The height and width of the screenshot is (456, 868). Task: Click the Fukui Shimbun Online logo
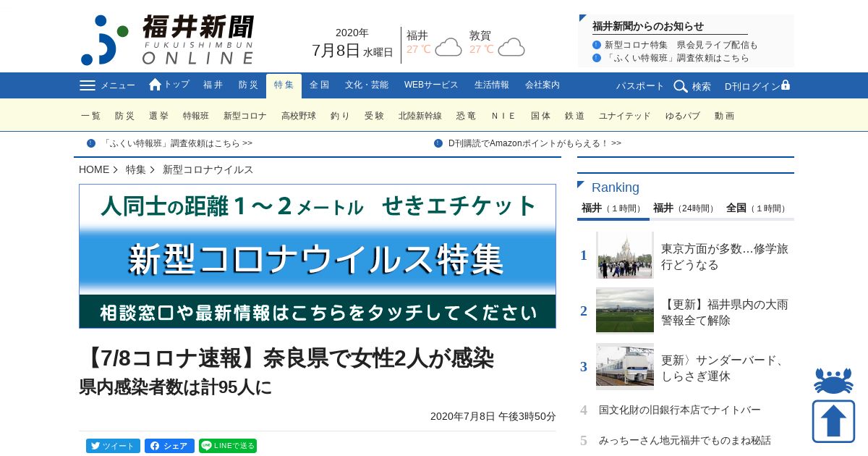tap(167, 40)
